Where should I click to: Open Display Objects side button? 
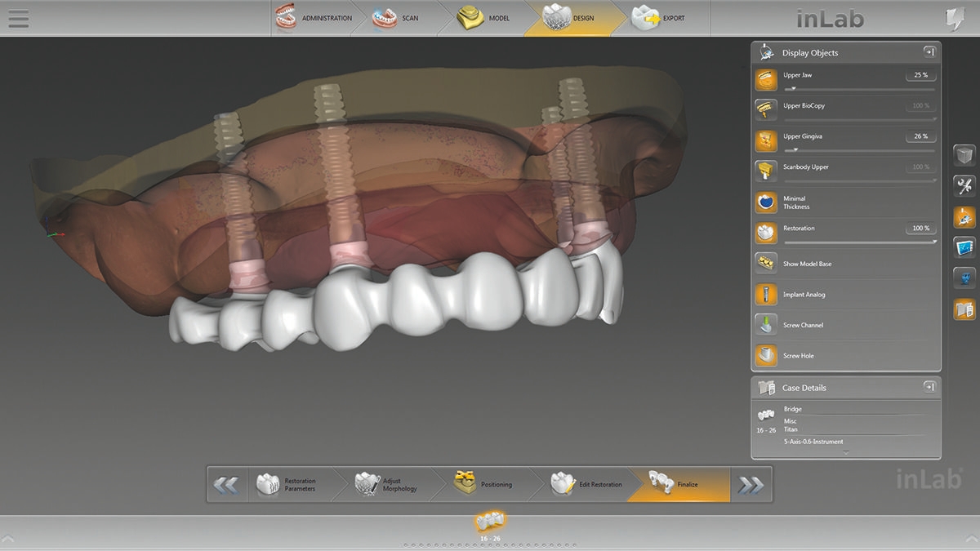[964, 217]
